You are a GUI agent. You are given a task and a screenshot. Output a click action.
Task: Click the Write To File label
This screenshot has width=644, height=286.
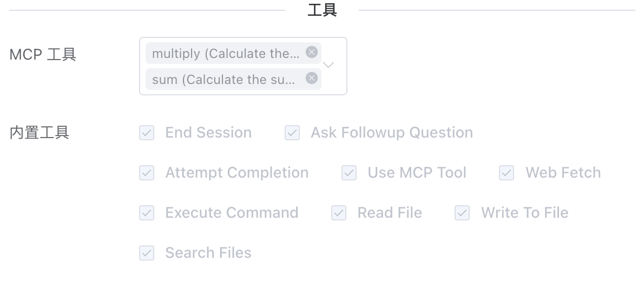point(524,213)
